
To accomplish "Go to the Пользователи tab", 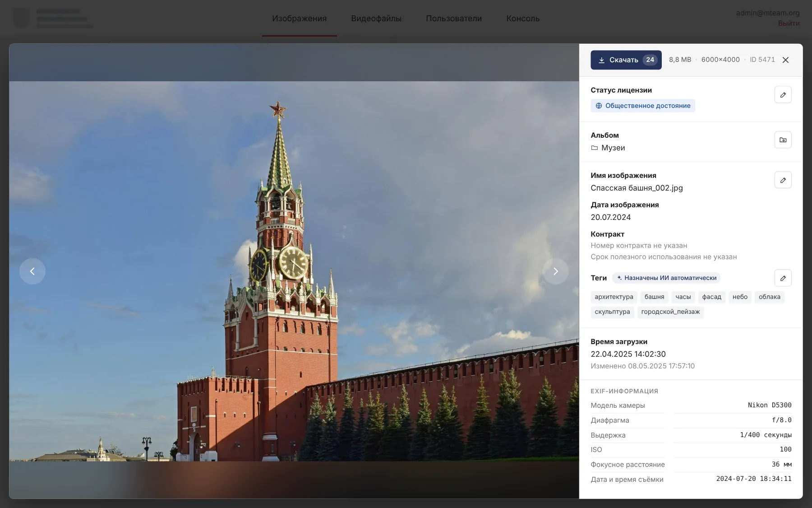I will [x=454, y=19].
